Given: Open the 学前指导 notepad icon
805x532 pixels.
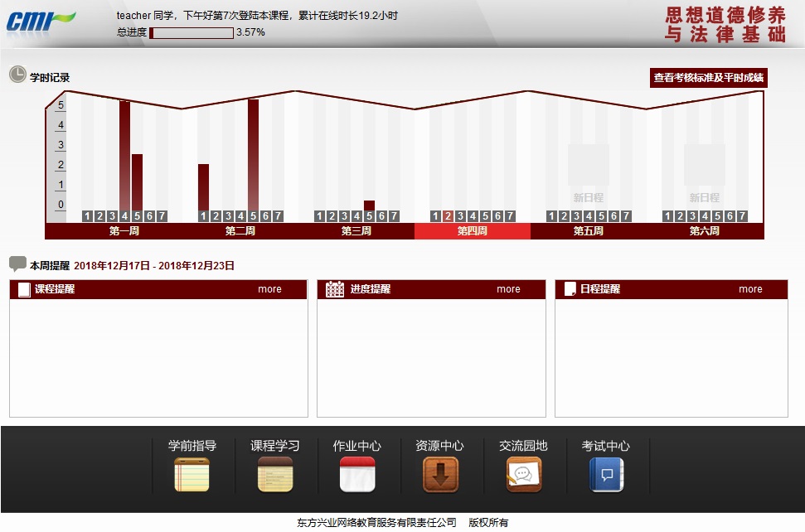Looking at the screenshot, I should point(192,475).
